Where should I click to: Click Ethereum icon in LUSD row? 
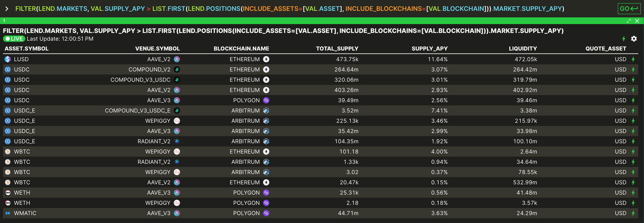pos(266,59)
